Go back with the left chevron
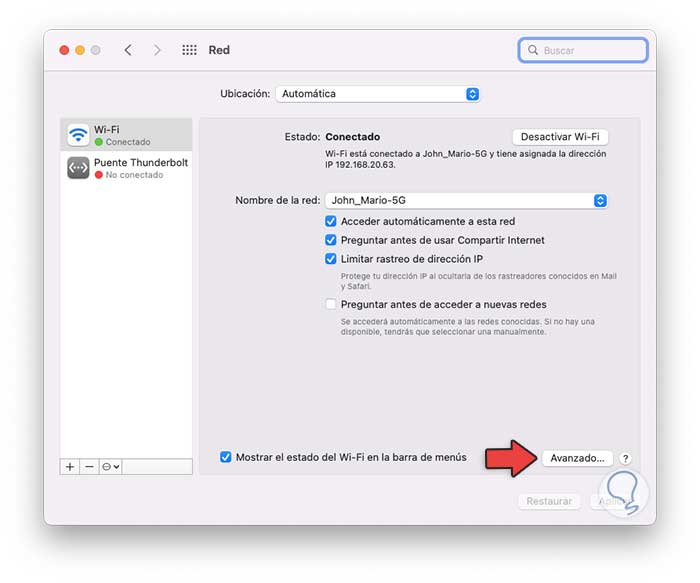 point(128,50)
